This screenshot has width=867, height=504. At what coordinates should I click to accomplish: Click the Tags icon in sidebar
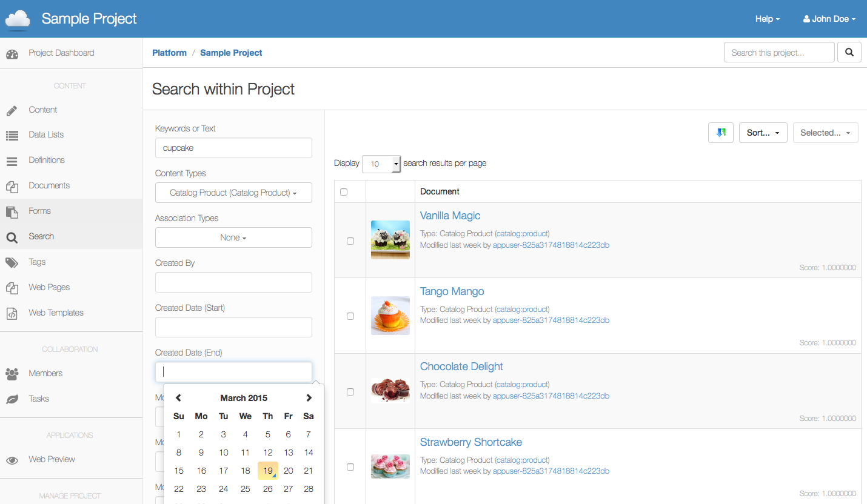pos(12,262)
